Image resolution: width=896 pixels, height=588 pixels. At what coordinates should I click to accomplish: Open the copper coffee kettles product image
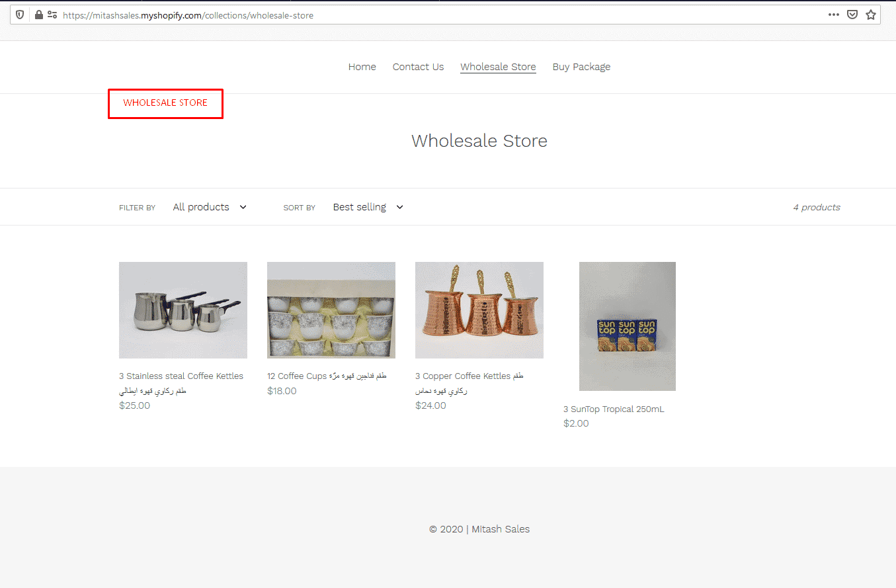pos(479,310)
